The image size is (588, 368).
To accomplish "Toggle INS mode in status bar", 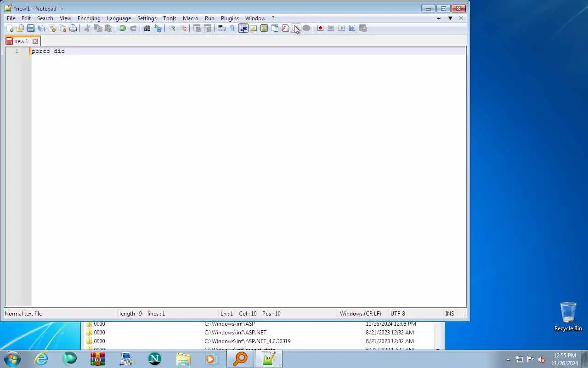I will (449, 314).
